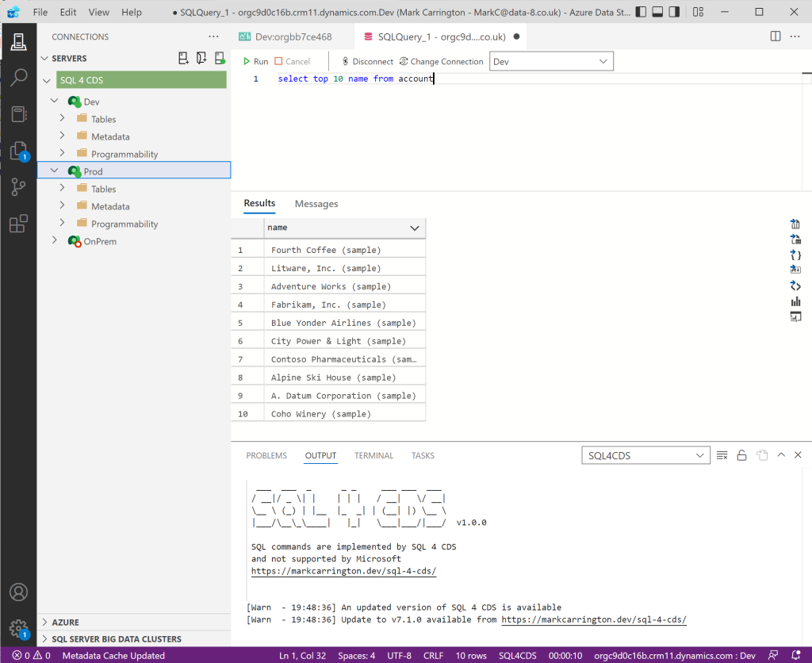Select the Fourth Coffee (sample) cell
The image size is (812, 663).
[344, 250]
